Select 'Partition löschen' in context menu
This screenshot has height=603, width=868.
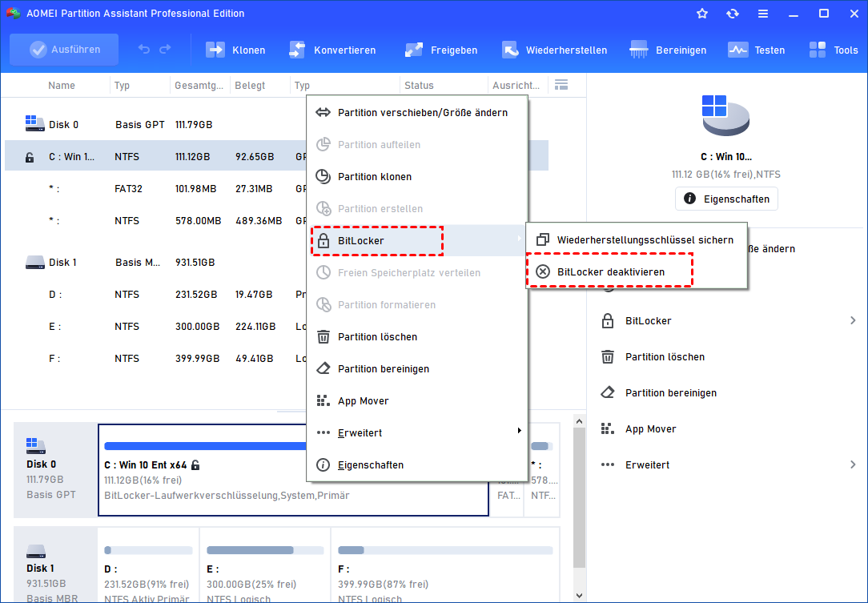click(417, 336)
